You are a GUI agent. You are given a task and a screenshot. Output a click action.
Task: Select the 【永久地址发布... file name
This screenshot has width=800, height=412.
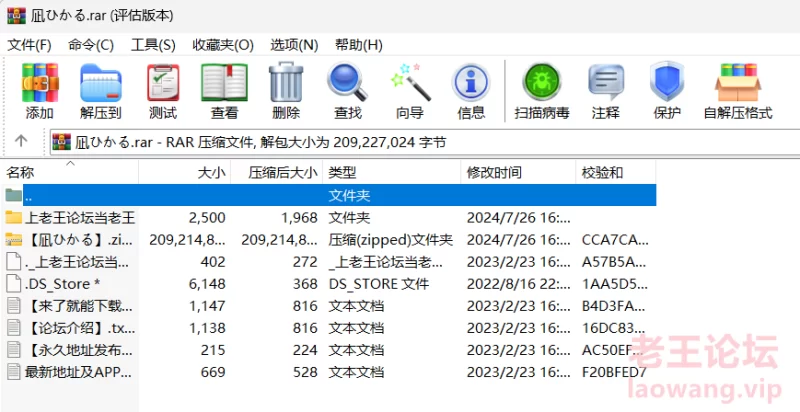coord(79,350)
